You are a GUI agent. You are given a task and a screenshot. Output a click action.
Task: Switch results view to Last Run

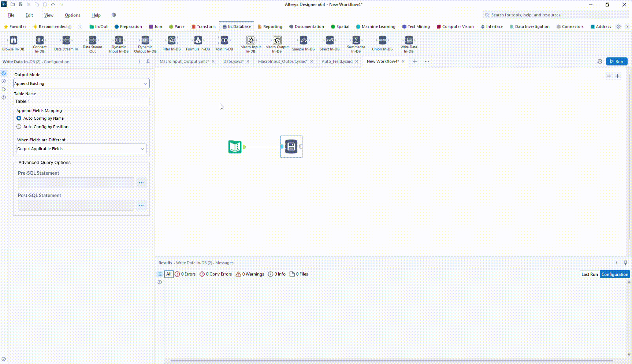tap(589, 274)
